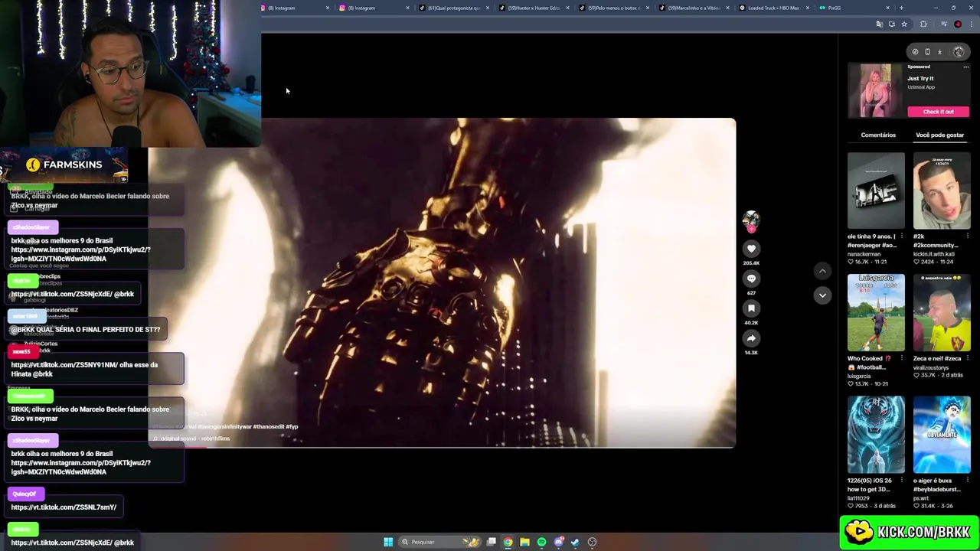Open more options for 'ele tinha 9 anos' video
This screenshot has width=980, height=551.
pos(901,236)
